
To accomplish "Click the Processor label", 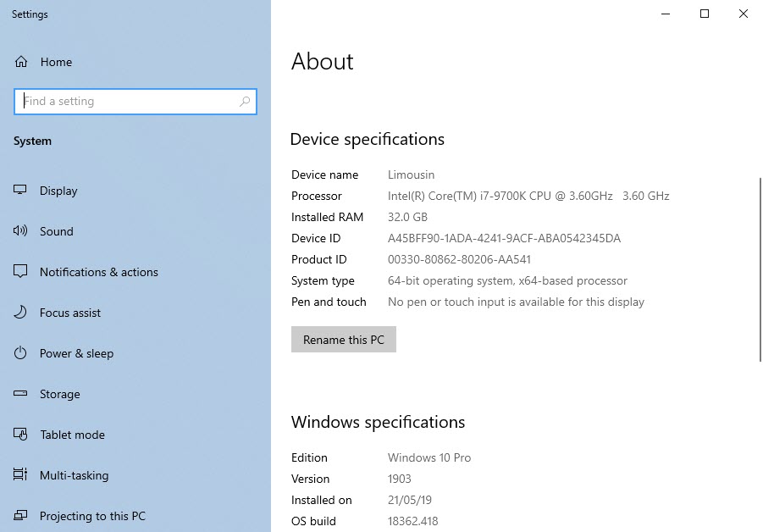I will click(317, 196).
